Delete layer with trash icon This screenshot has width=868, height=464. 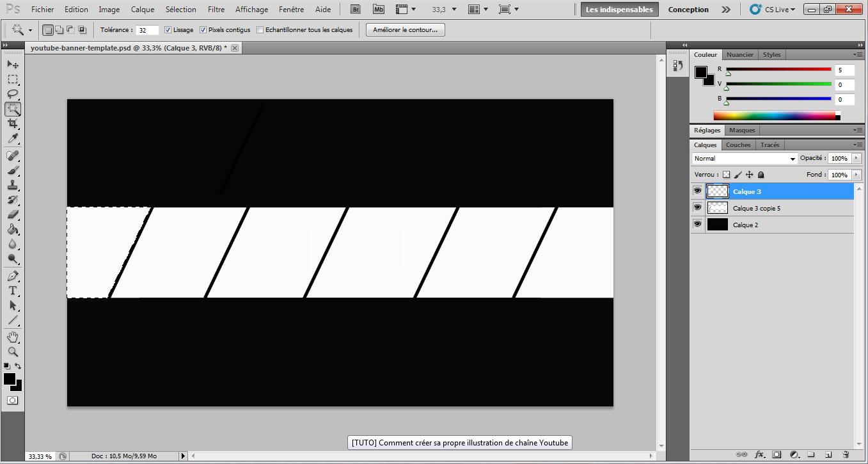coord(846,454)
